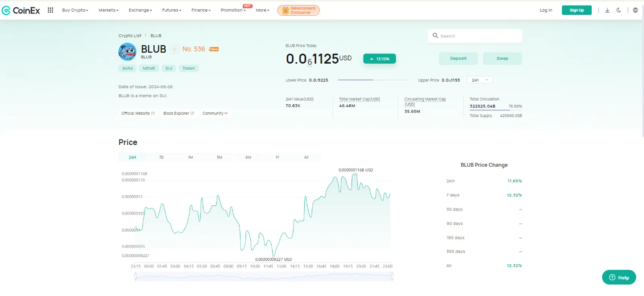This screenshot has width=644, height=296.
Task: Add BLUB to favorites star
Action: pyautogui.click(x=174, y=49)
